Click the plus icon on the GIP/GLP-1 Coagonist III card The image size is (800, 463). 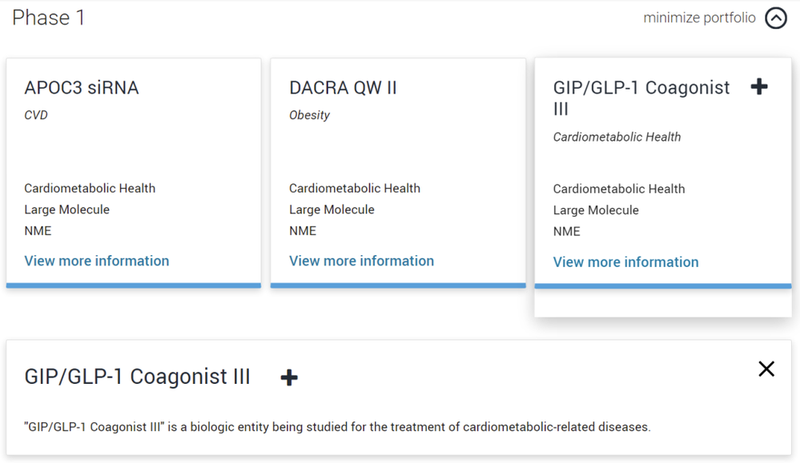[x=759, y=87]
